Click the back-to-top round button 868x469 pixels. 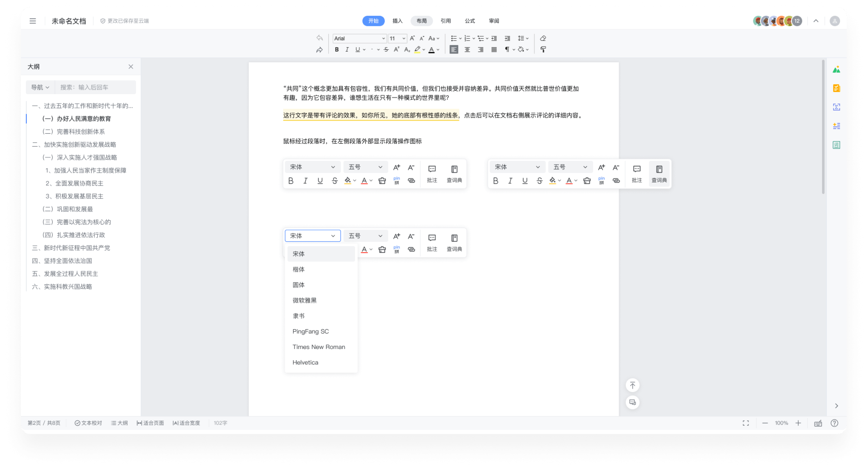(632, 385)
